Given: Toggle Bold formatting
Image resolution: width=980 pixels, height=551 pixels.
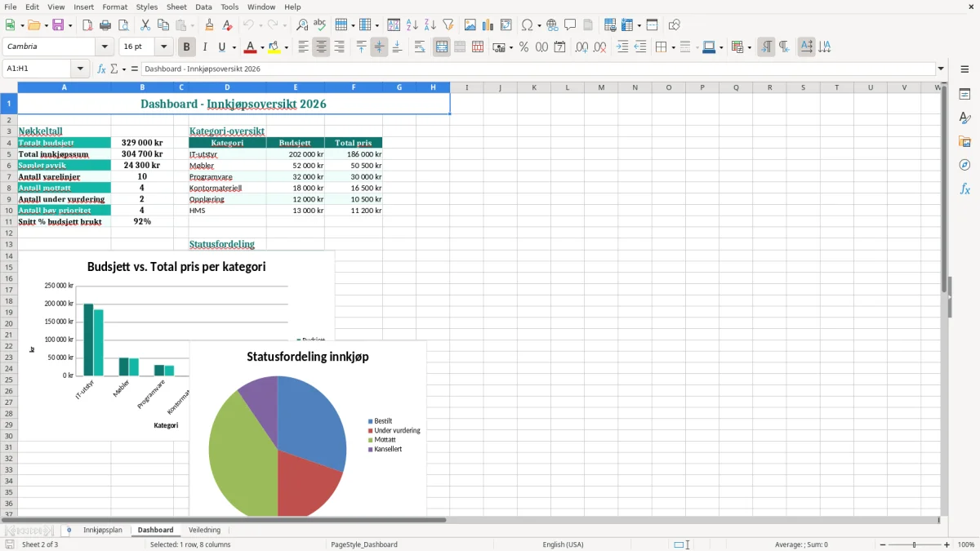Looking at the screenshot, I should (x=186, y=47).
